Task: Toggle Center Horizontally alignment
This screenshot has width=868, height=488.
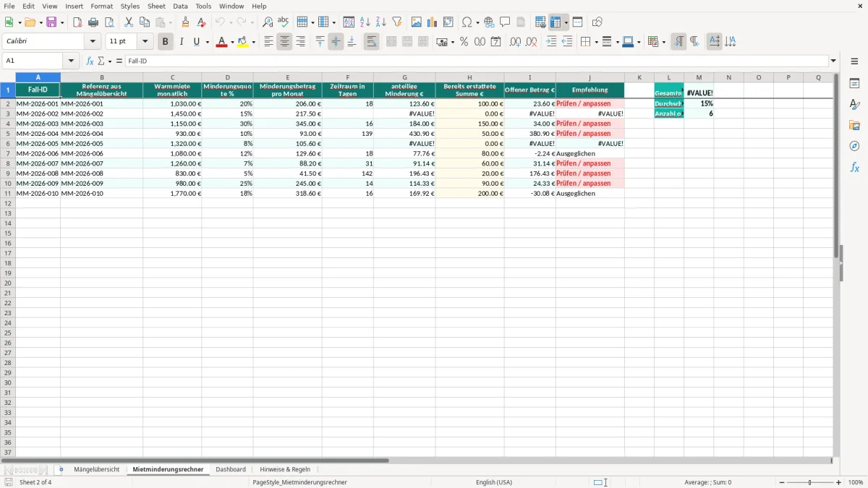Action: coord(284,42)
